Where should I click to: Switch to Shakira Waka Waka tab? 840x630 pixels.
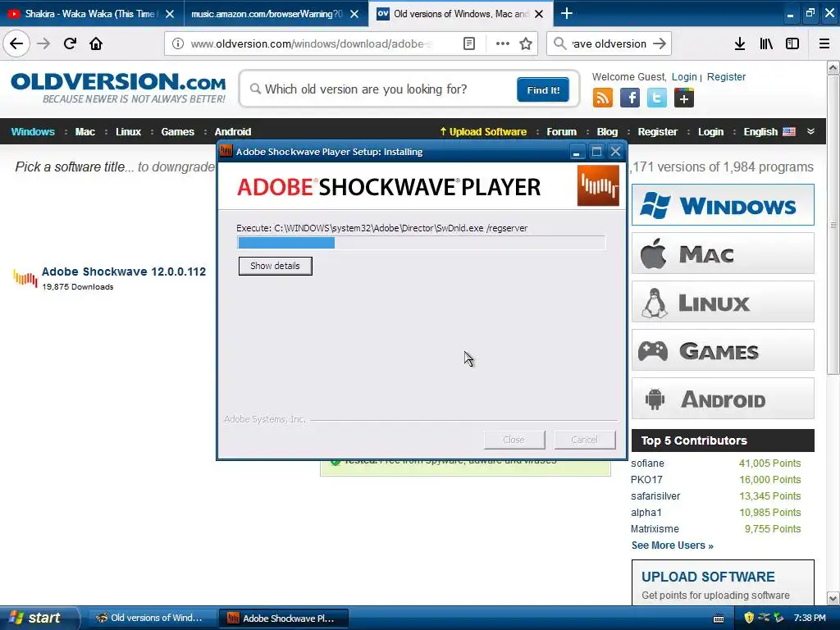(92, 13)
